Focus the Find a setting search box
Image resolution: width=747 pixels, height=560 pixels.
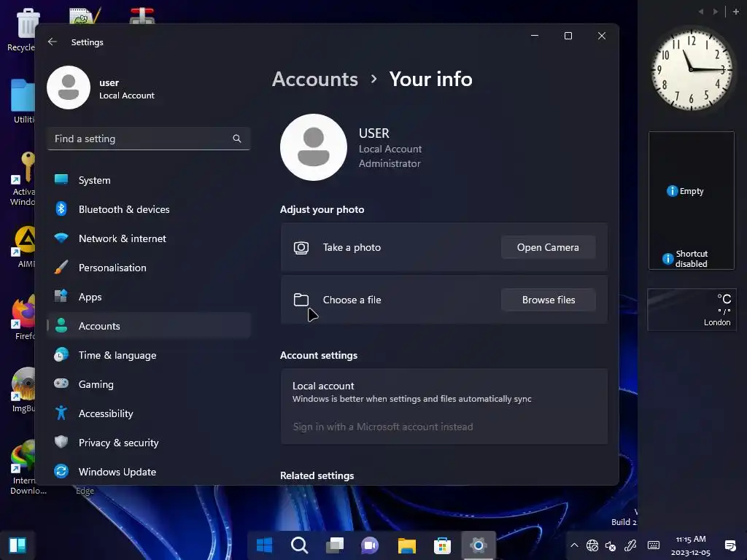point(149,139)
